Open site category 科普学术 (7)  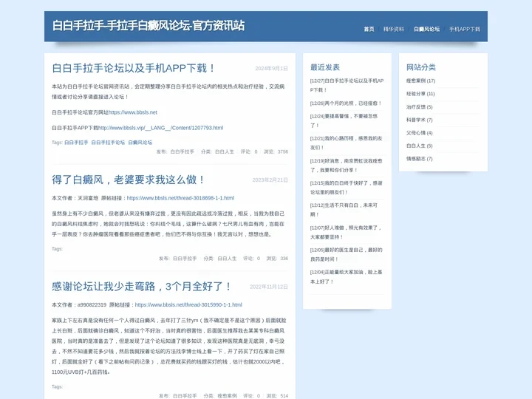tap(420, 120)
